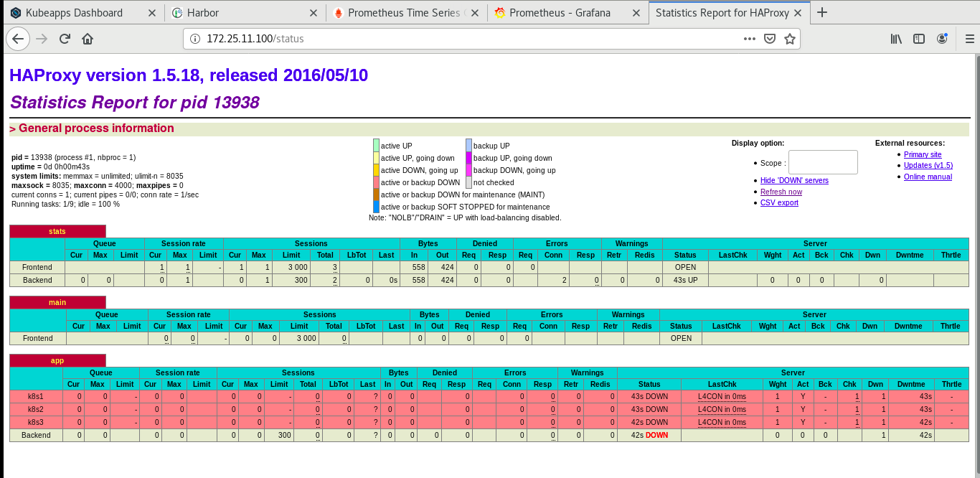Close the Prometheus Time Series tab
The height and width of the screenshot is (478, 980).
pos(474,12)
